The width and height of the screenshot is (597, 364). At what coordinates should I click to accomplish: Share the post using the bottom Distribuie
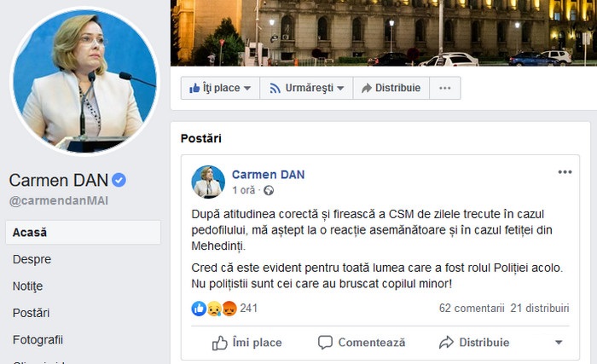[x=474, y=343]
